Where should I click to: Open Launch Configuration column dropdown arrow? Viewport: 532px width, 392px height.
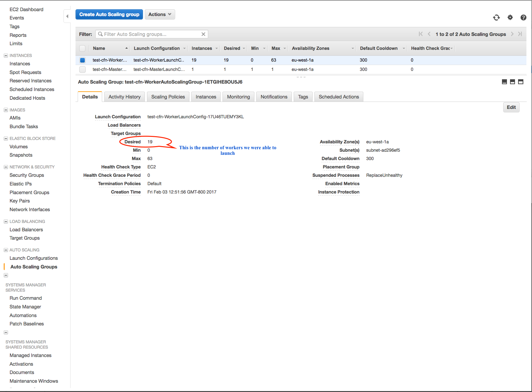[184, 48]
